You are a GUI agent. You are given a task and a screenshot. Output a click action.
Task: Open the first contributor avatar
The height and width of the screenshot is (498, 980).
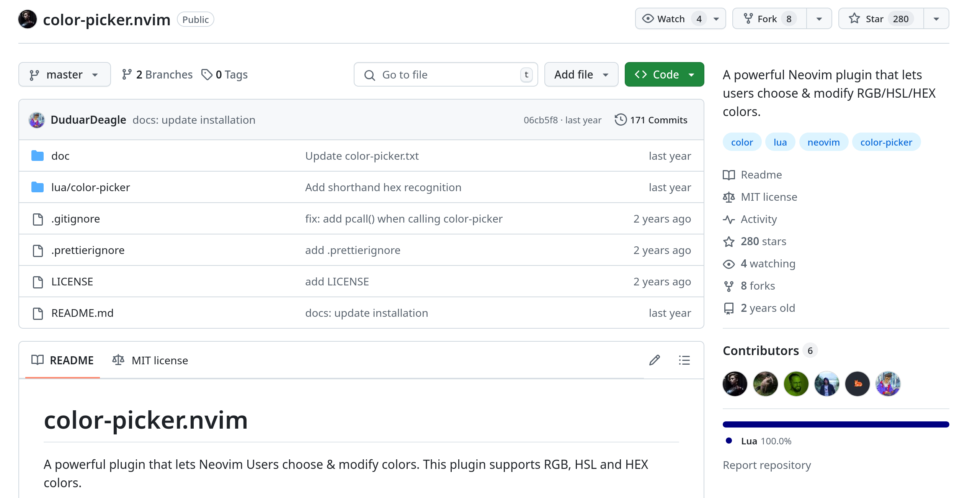[x=735, y=383]
